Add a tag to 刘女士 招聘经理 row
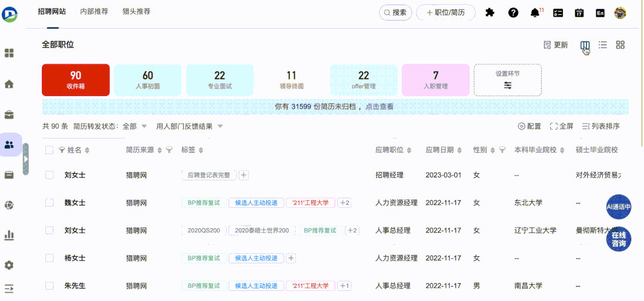Viewport: 644px width, 301px height. [x=244, y=175]
